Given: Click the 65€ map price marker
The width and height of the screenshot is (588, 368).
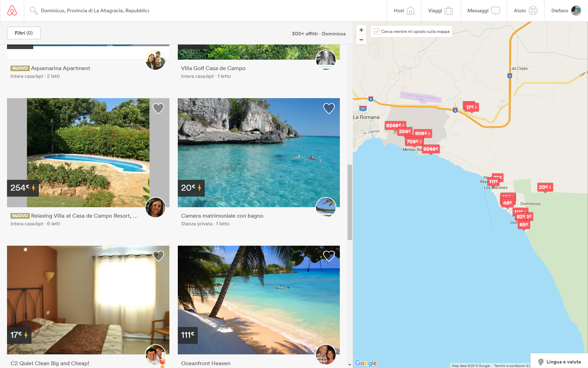Looking at the screenshot, I should [x=524, y=225].
